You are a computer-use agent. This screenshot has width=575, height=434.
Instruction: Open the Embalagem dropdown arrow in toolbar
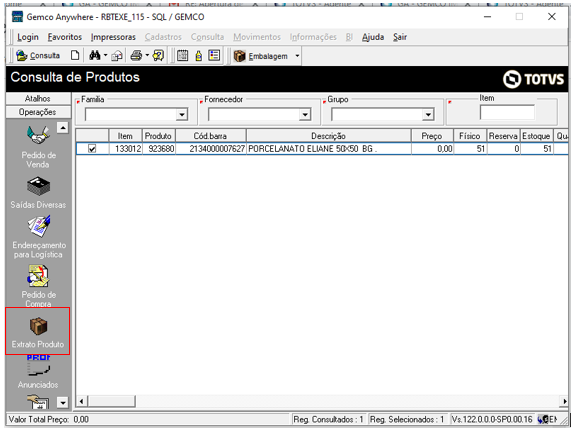297,56
